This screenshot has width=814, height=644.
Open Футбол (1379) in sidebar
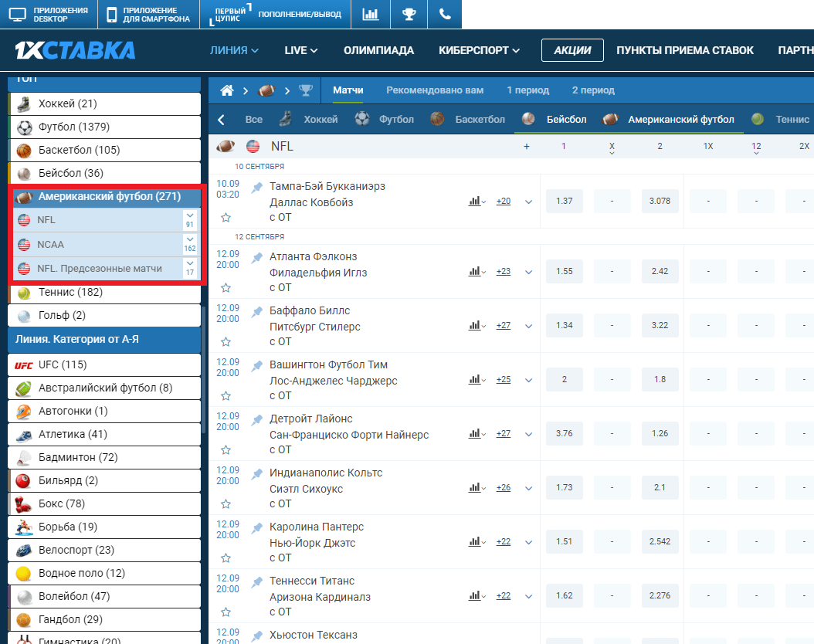(x=104, y=127)
